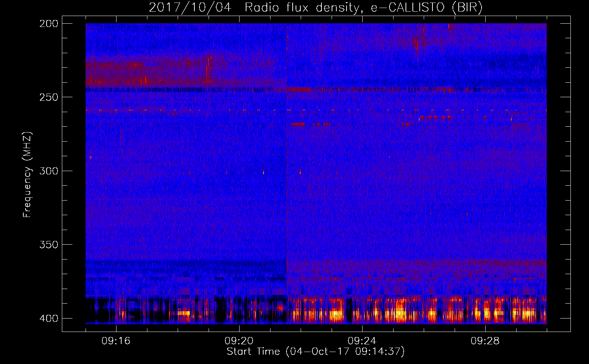
Task: Click the plot title '2017/10/04 Radio flux density'
Action: (x=316, y=7)
